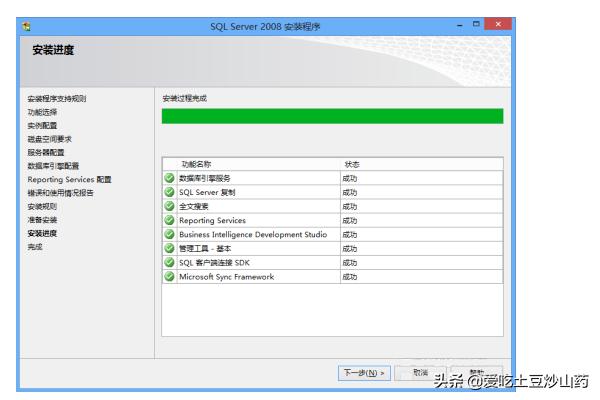The height and width of the screenshot is (400, 600).
Task: Select the 数据库引擎配置 step in sidebar
Action: [x=53, y=166]
